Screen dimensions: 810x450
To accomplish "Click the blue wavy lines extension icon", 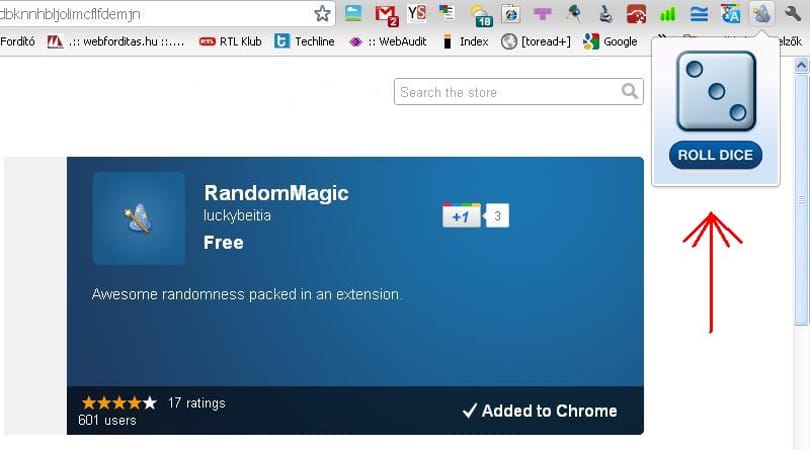I will click(699, 14).
